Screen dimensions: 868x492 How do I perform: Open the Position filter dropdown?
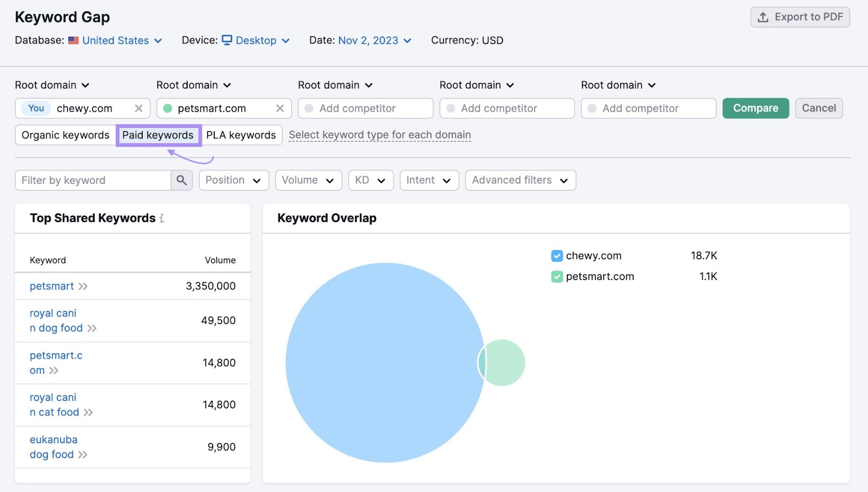point(234,180)
